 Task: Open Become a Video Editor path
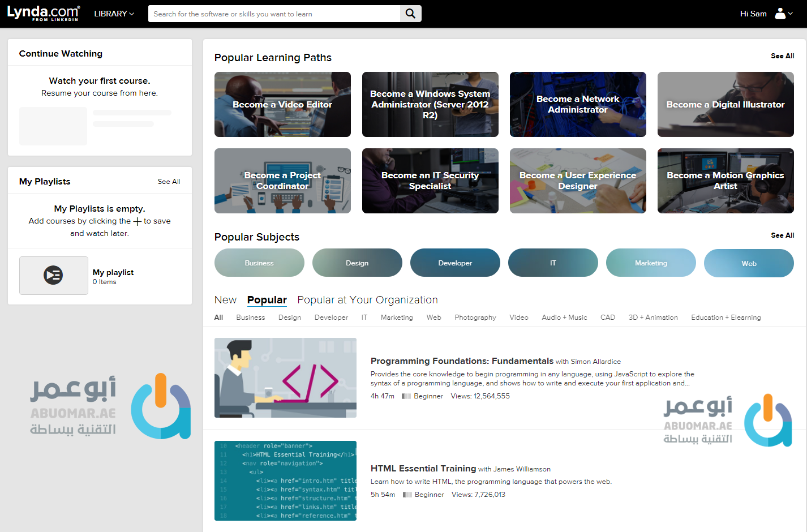(282, 105)
